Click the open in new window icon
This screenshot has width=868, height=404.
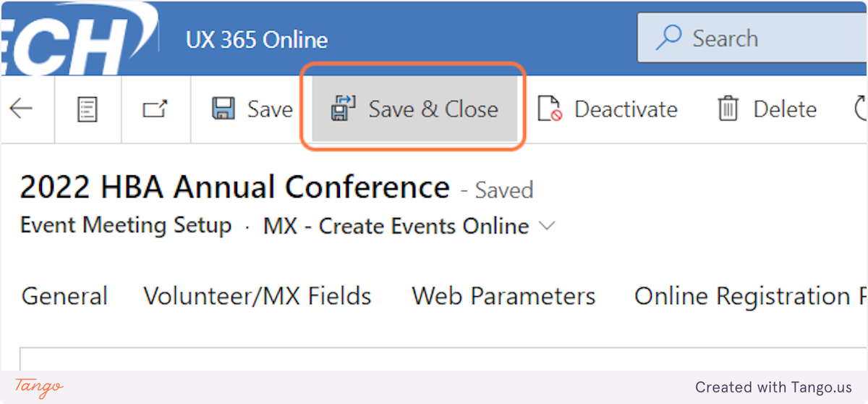[x=155, y=109]
